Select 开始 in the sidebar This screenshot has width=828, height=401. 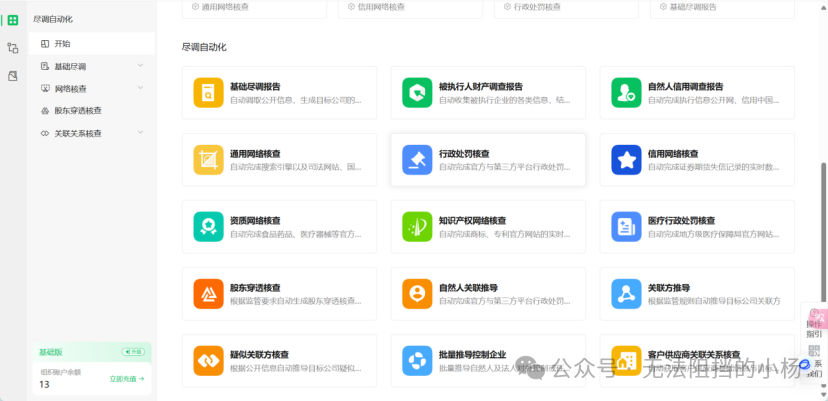[91, 44]
